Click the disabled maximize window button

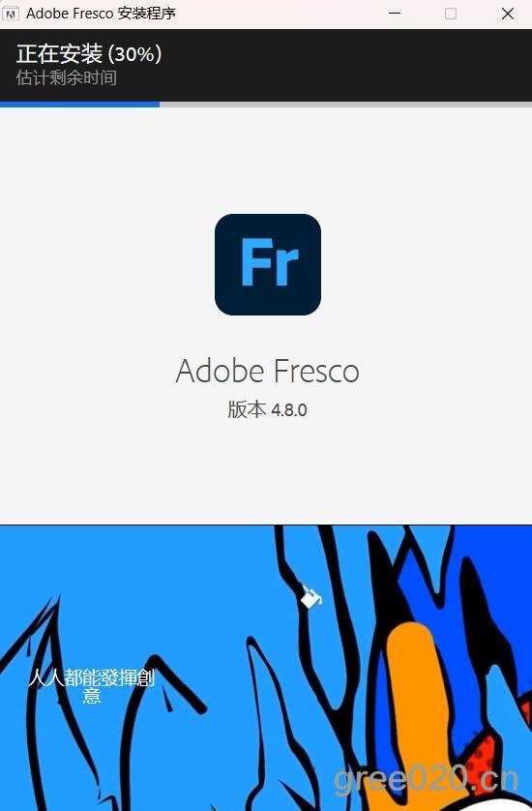451,14
